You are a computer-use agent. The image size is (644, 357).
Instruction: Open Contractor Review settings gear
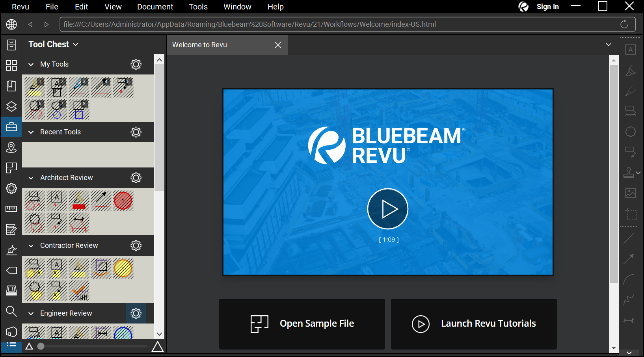[136, 245]
